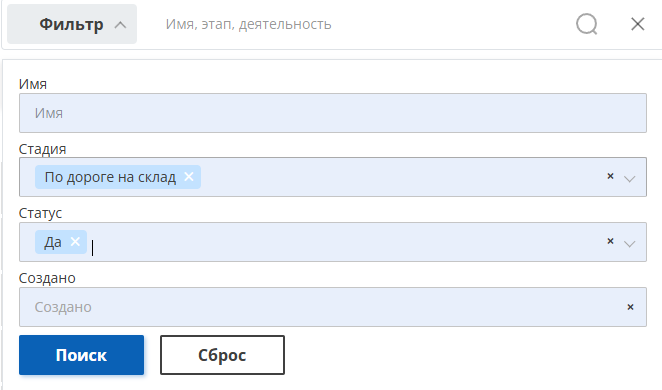Click the Фильтр toggle button
662x390 pixels.
[x=72, y=24]
